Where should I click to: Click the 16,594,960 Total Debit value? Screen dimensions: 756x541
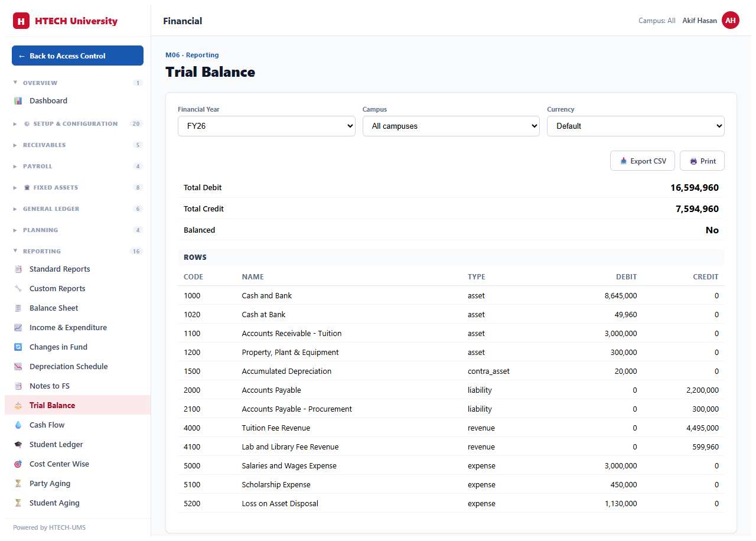(695, 188)
